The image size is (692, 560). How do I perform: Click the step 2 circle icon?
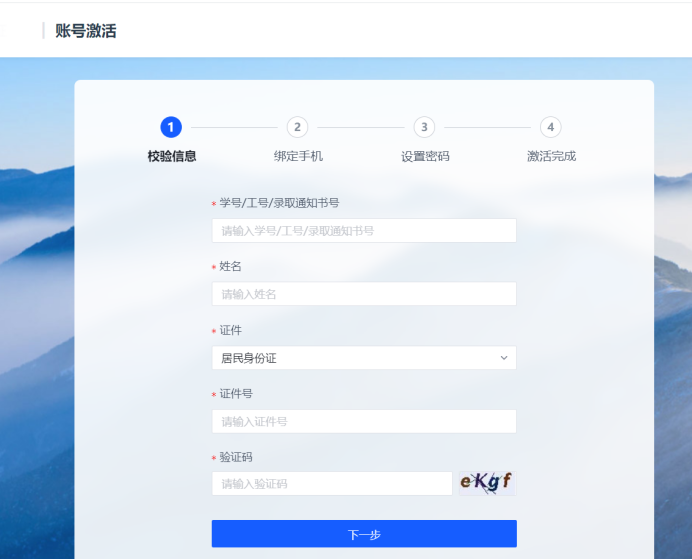(x=297, y=127)
